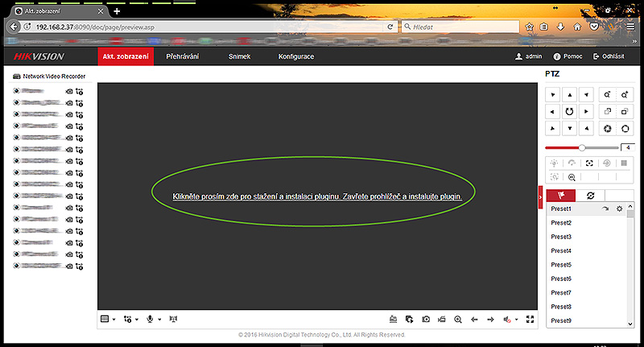Toggle 3D positioning zoom in PTZ

(572, 177)
